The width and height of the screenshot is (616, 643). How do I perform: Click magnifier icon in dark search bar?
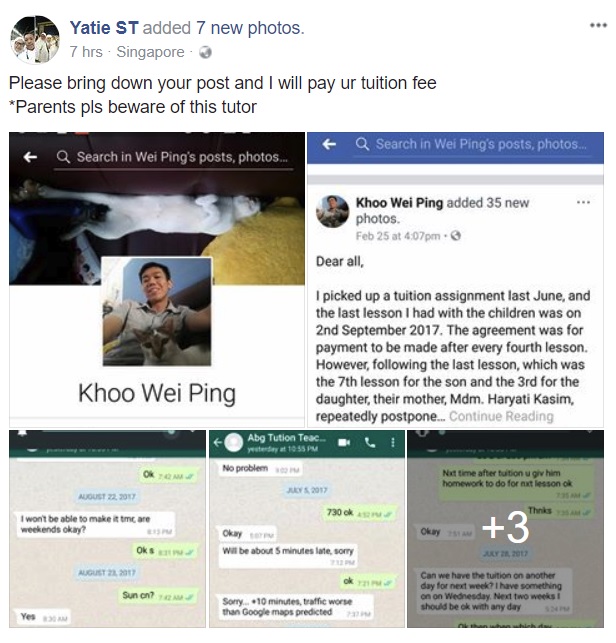coord(63,157)
